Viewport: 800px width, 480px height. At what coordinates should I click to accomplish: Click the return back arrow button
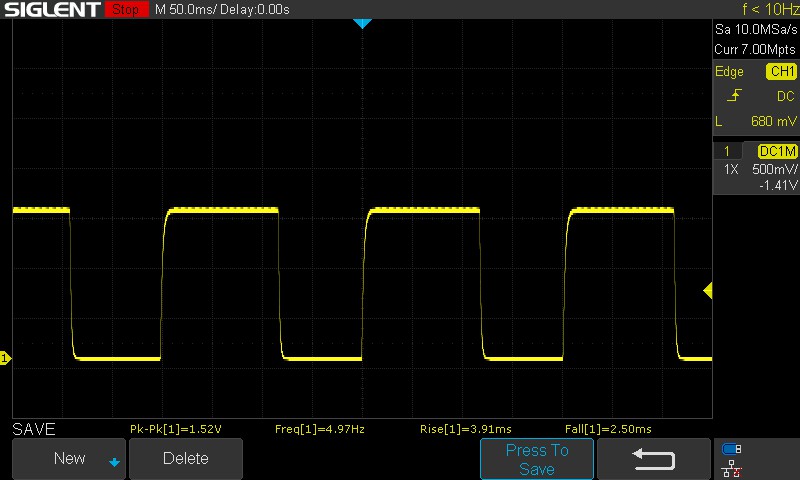point(654,459)
